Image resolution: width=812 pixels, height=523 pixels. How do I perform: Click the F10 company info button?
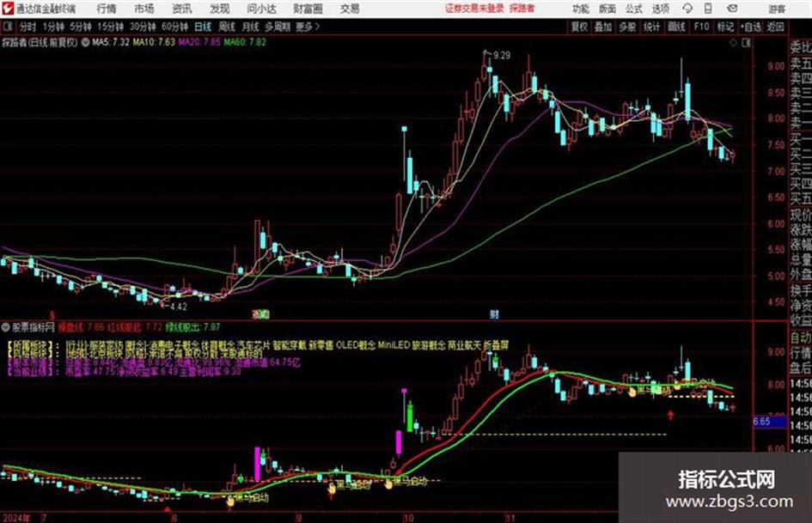pyautogui.click(x=701, y=27)
